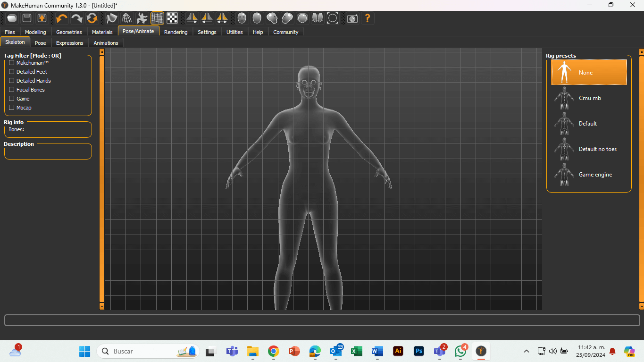
Task: Switch to bottom view feet icon
Action: 318,18
